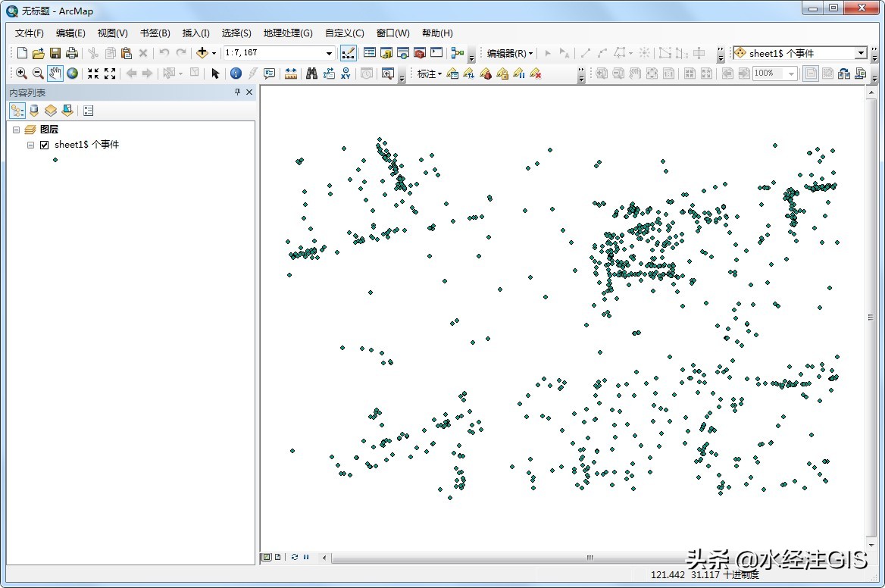Screen dimensions: 885x588
Task: Click the point symbol under sheet1$ layer
Action: click(55, 160)
